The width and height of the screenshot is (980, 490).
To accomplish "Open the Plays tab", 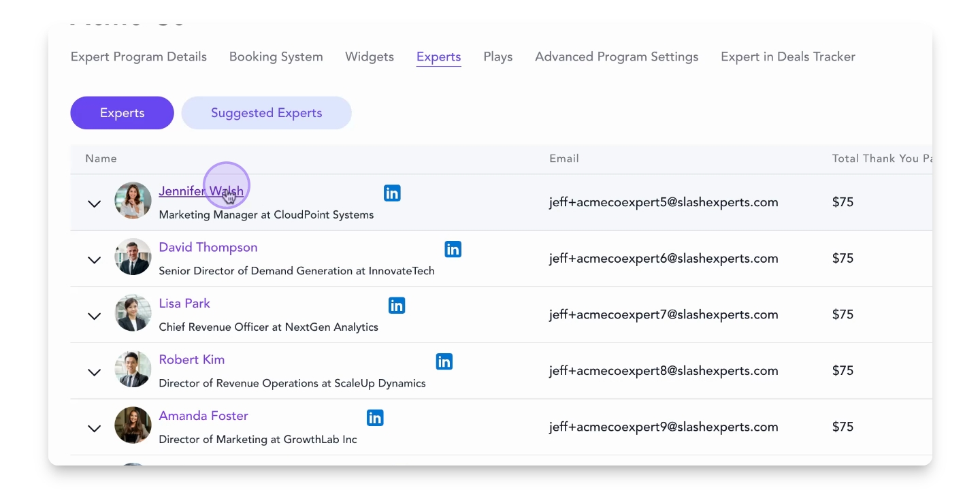I will [498, 57].
